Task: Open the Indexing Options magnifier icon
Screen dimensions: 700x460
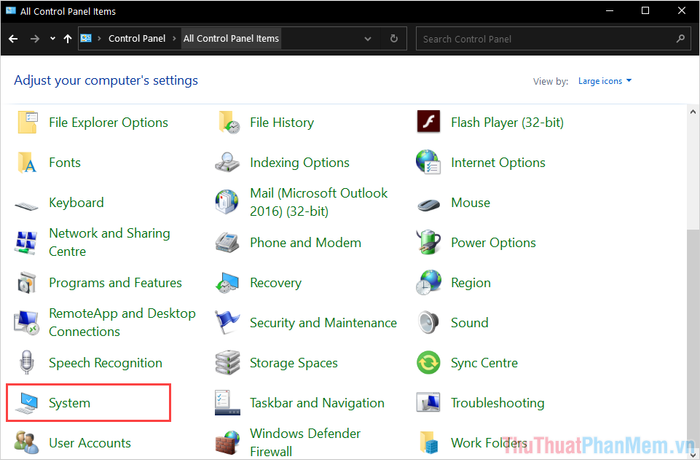Action: point(228,163)
